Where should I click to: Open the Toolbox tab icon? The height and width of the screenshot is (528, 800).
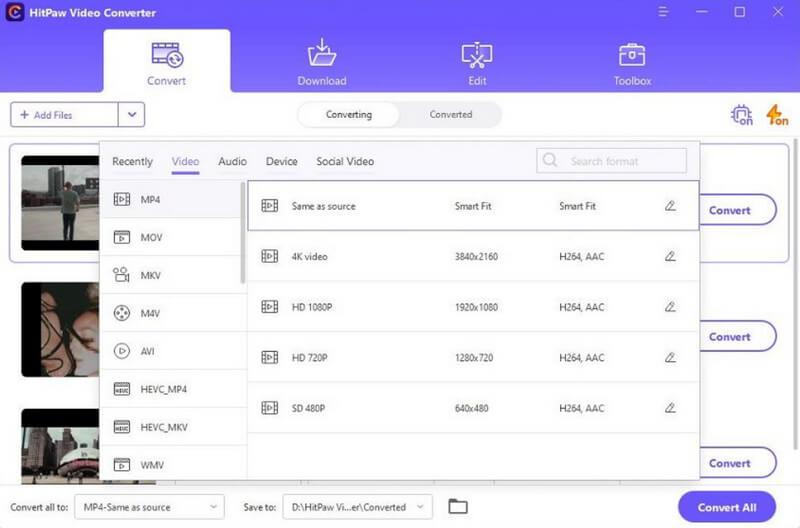click(632, 55)
